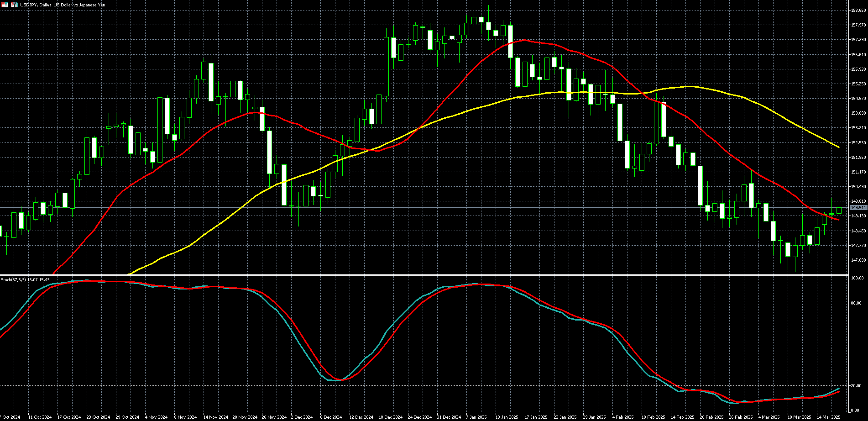Click the '10 Feb 2025' date label
Screen dimensions: 868x421
click(x=653, y=417)
